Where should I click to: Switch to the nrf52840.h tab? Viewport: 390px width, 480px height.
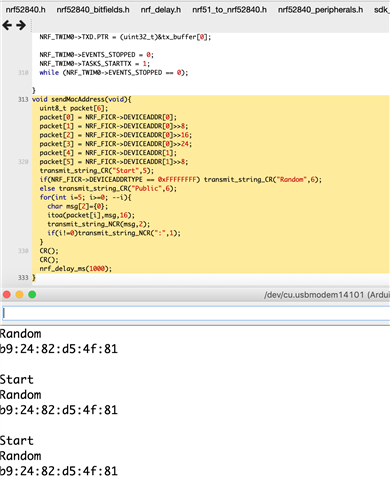pos(26,10)
